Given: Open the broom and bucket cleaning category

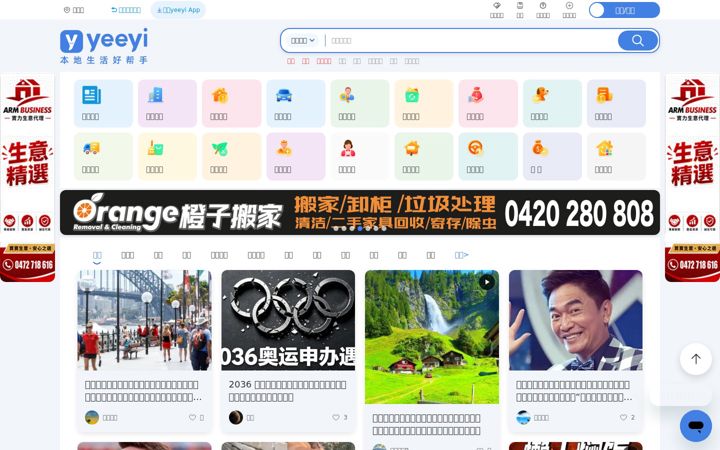Looking at the screenshot, I should click(167, 157).
